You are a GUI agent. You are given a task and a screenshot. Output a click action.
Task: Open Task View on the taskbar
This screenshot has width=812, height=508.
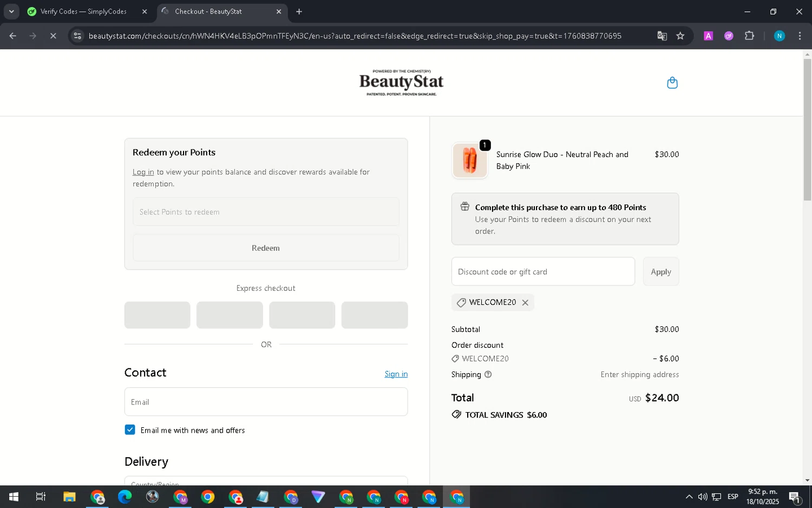(x=41, y=497)
